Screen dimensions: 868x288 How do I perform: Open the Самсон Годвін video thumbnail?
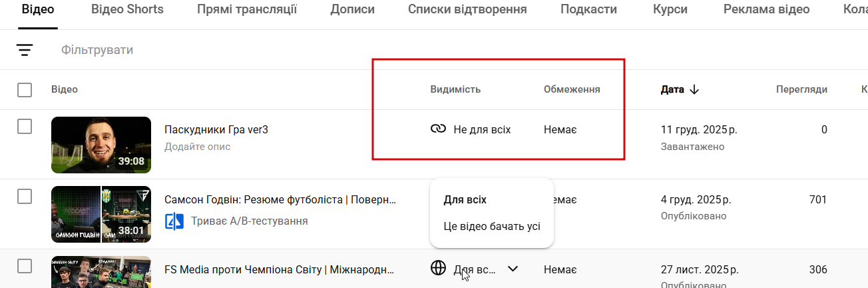pyautogui.click(x=101, y=214)
